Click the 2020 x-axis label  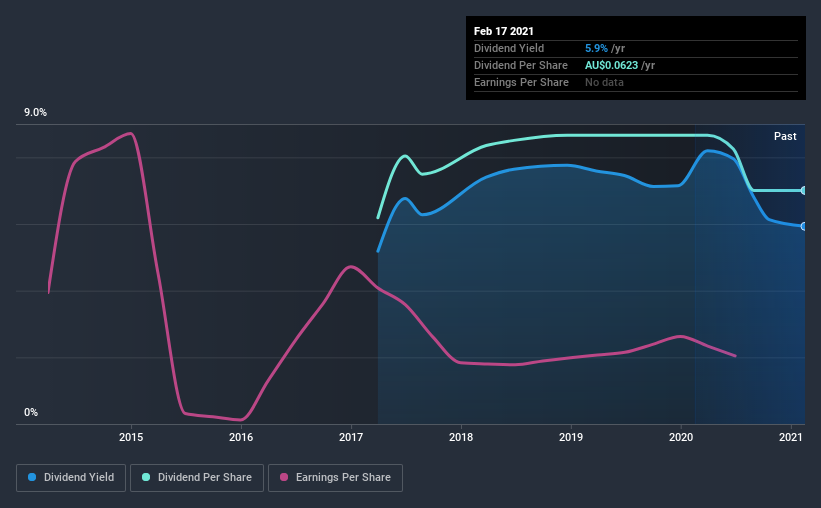pos(681,437)
